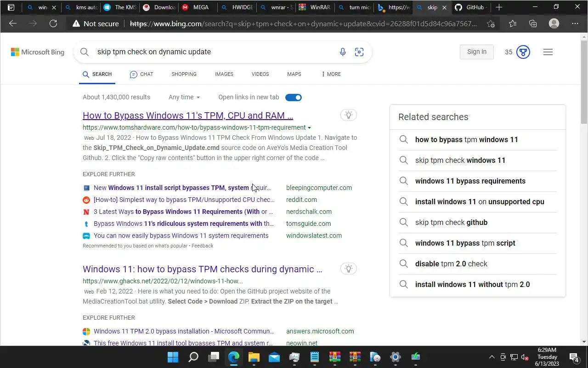Screen dimensions: 588x368
Task: Open Windows Start menu
Action: click(x=173, y=357)
